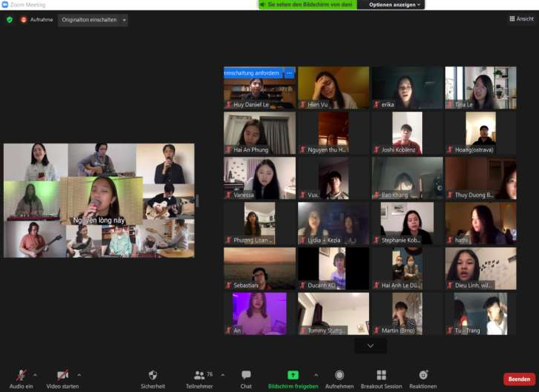Select Hien Vu's video tile
The image size is (539, 392).
(x=333, y=88)
